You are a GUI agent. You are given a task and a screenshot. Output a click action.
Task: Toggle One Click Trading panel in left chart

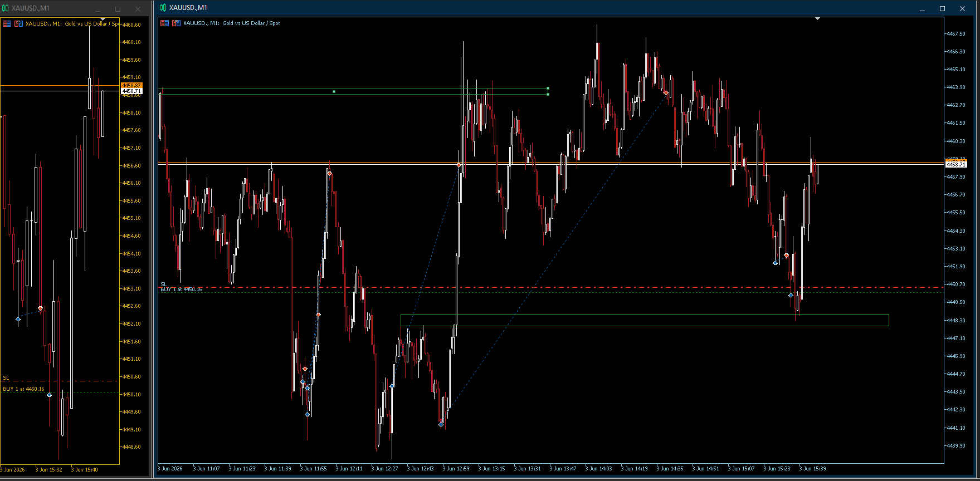click(7, 24)
